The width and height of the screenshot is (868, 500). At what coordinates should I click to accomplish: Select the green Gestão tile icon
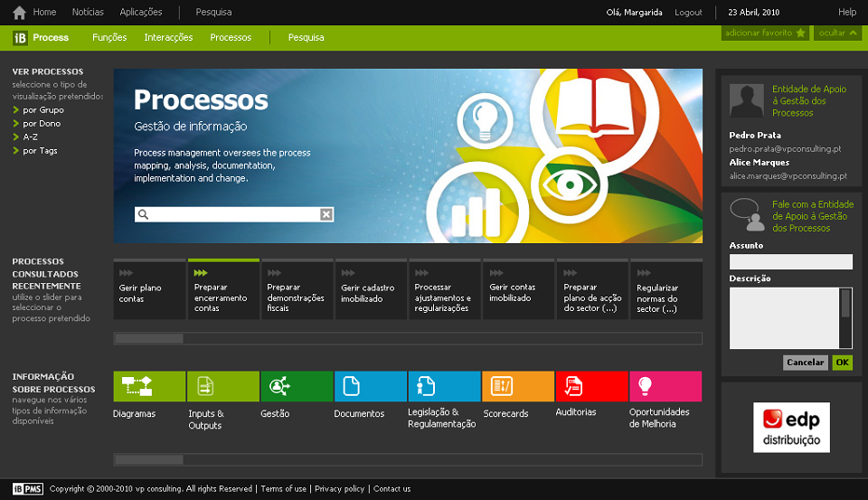tap(297, 386)
